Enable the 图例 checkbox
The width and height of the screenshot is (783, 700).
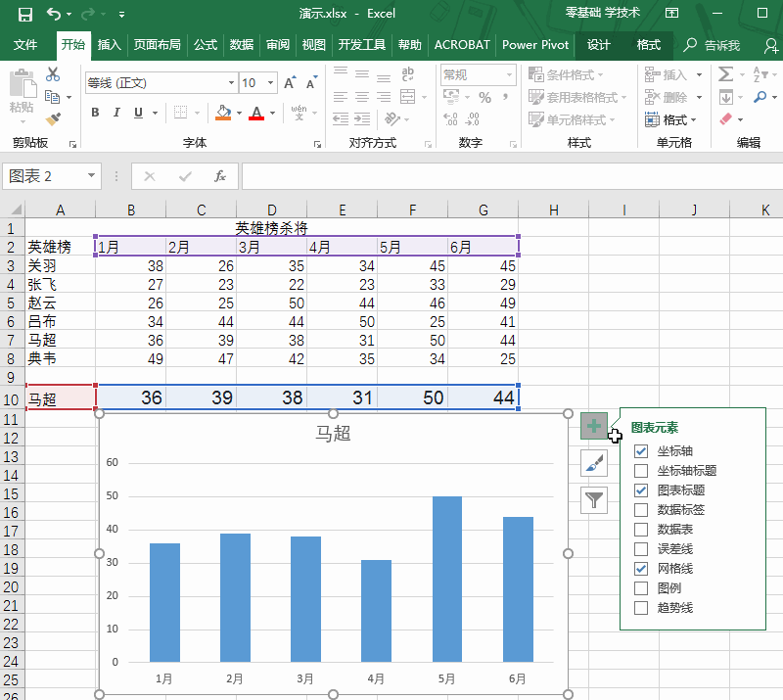641,588
